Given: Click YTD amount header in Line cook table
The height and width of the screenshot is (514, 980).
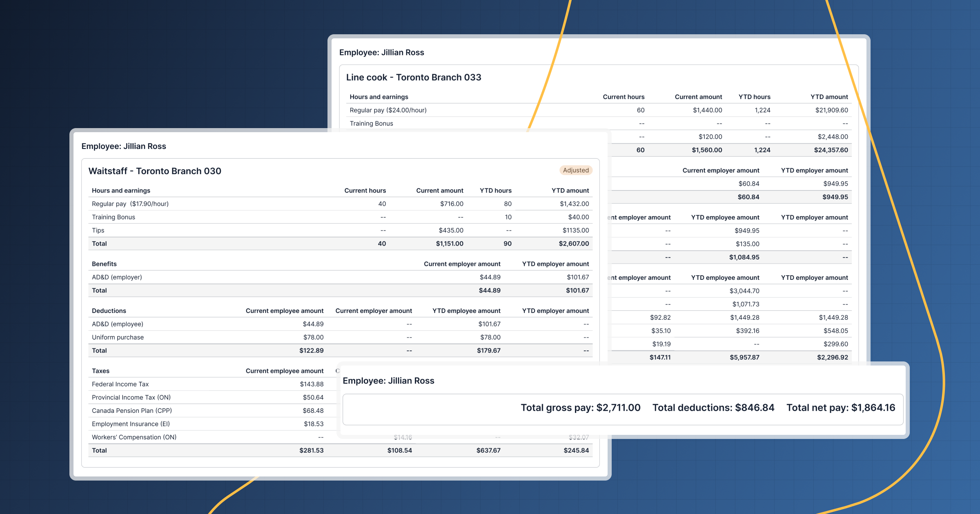Looking at the screenshot, I should pyautogui.click(x=829, y=97).
